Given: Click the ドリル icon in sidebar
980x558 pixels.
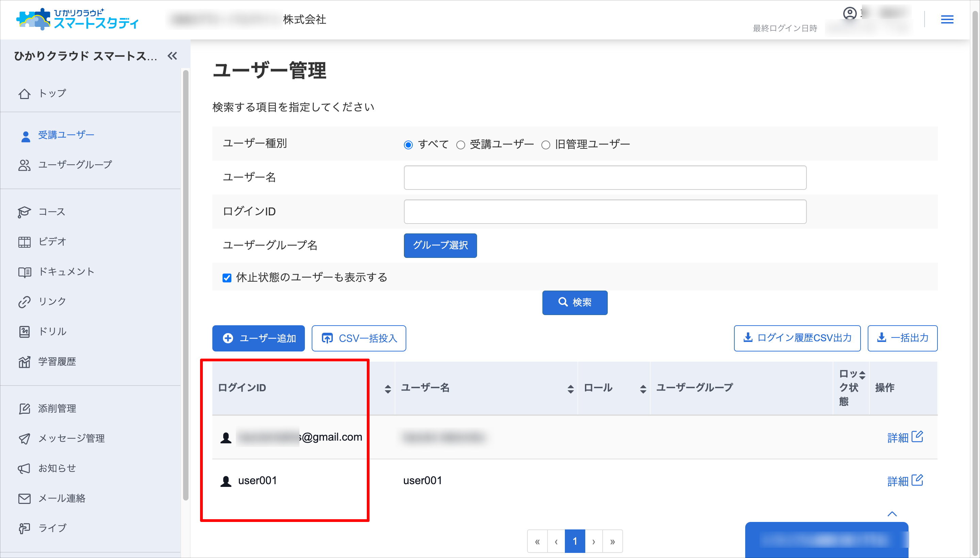Looking at the screenshot, I should (x=24, y=331).
